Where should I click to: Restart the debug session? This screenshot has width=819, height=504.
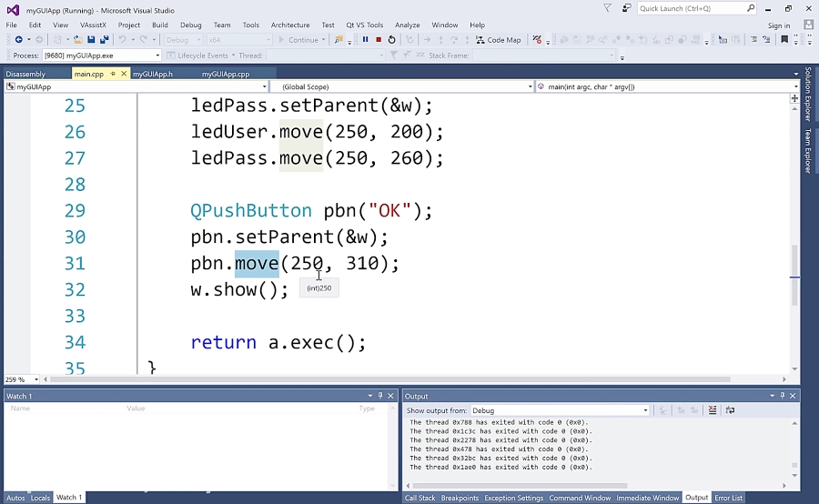(392, 40)
